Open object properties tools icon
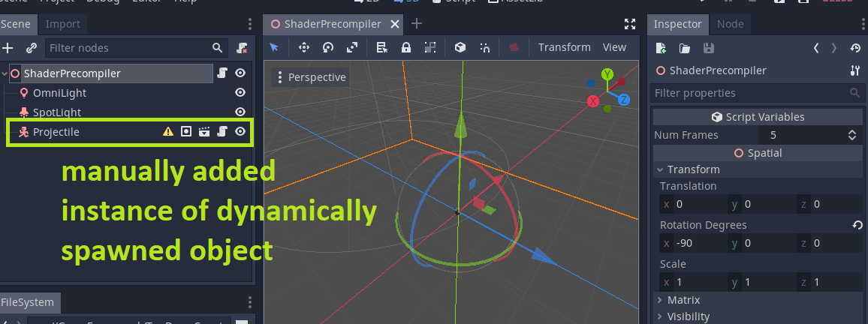 pos(854,70)
